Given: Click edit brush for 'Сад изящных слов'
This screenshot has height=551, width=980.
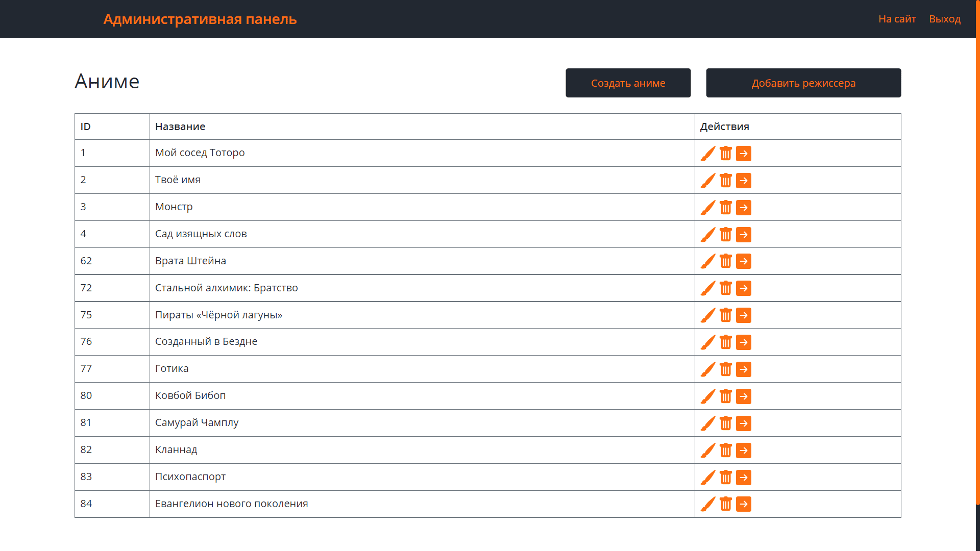Looking at the screenshot, I should coord(708,235).
